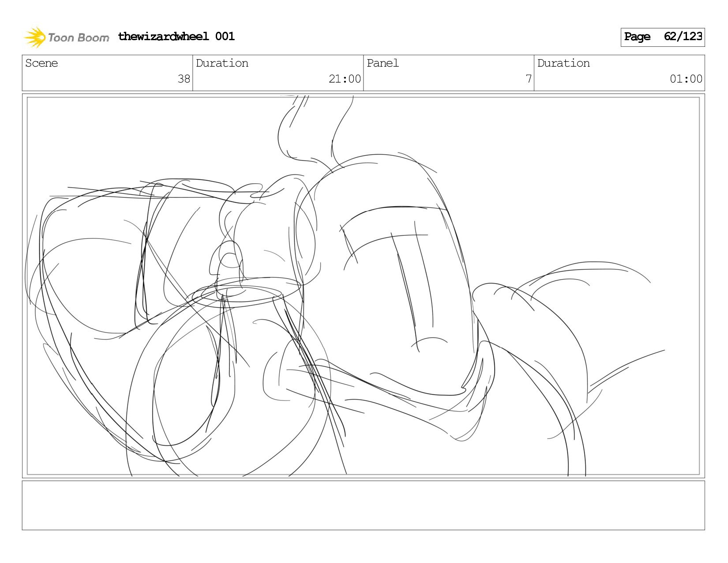Select the panel number '7'
The image size is (728, 563).
click(529, 79)
